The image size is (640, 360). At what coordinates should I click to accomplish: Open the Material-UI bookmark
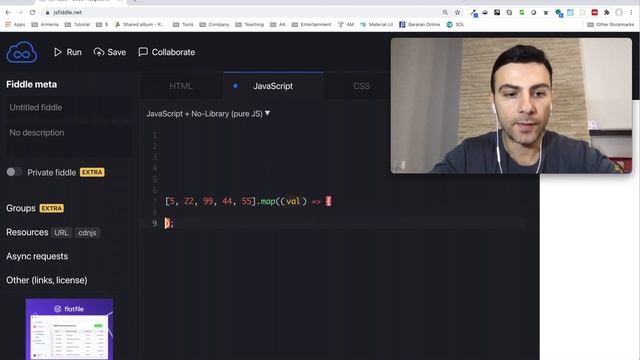click(376, 24)
